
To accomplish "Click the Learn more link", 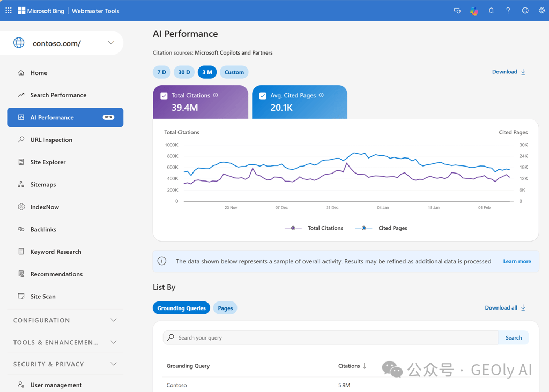I will pyautogui.click(x=517, y=261).
